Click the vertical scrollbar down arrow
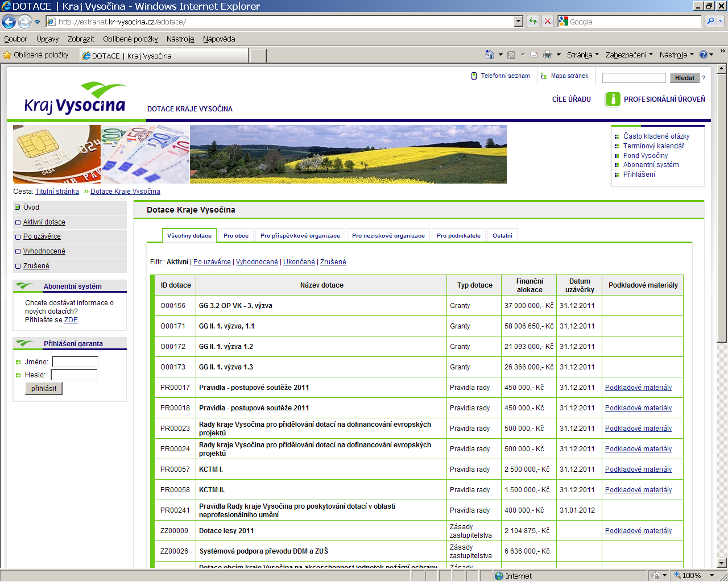The image size is (728, 582). (x=722, y=563)
